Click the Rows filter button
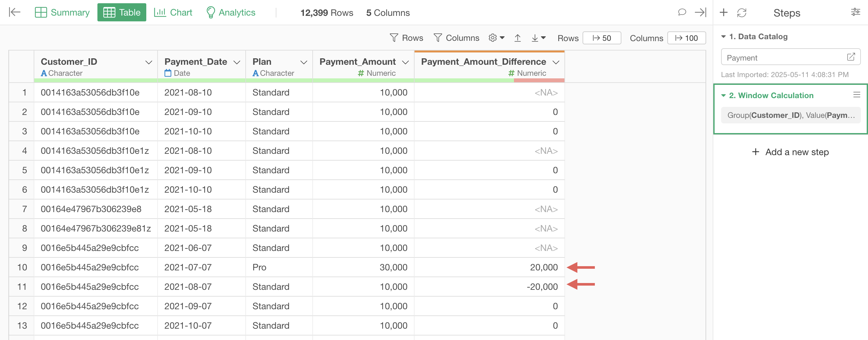Screen dimensions: 868x340 (x=406, y=38)
